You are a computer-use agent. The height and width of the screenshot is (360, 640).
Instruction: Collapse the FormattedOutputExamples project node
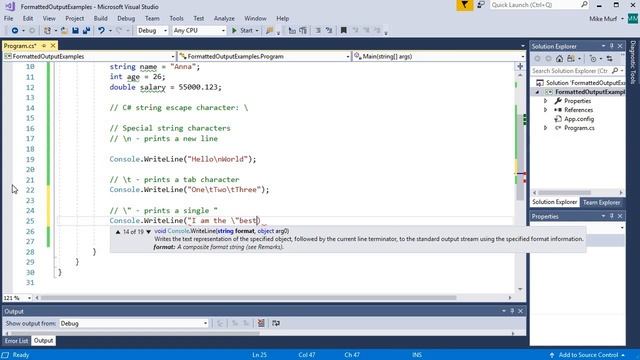tap(538, 92)
